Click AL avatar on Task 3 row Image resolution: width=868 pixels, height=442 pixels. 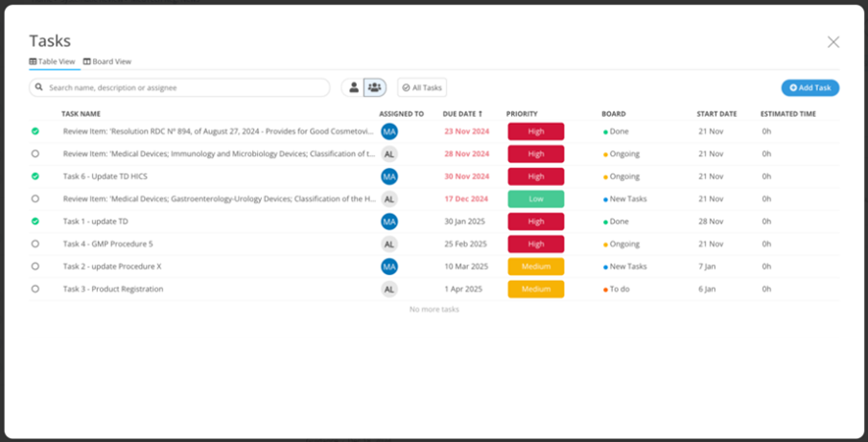click(389, 289)
